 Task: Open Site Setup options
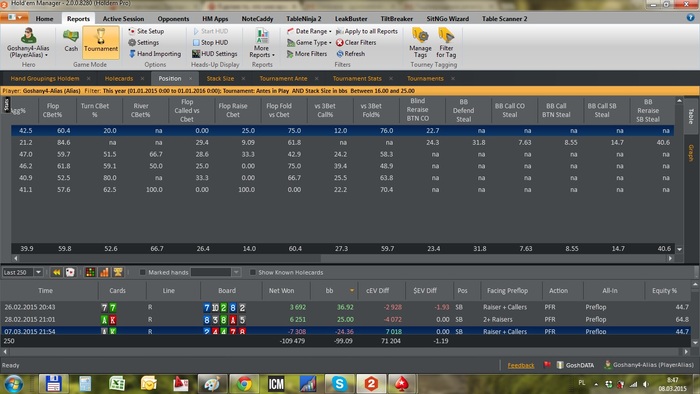tap(146, 31)
